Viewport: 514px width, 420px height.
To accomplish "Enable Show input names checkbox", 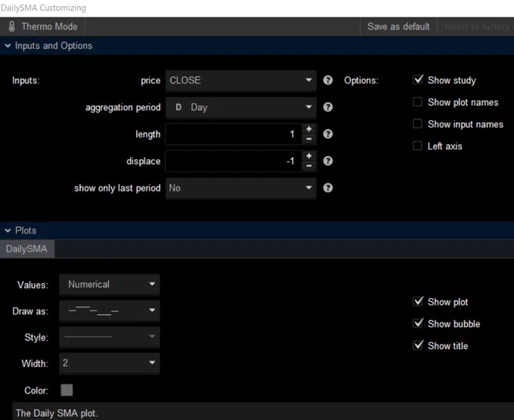I will pos(417,124).
